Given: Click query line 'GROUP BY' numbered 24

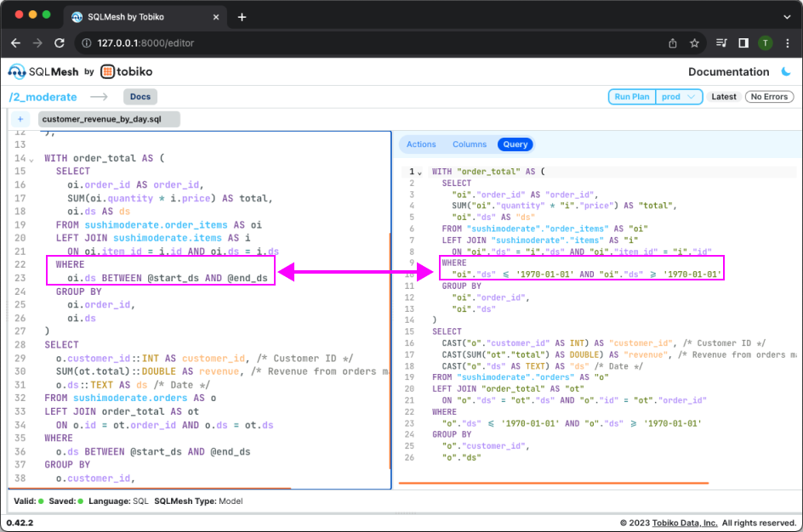Looking at the screenshot, I should tap(452, 434).
